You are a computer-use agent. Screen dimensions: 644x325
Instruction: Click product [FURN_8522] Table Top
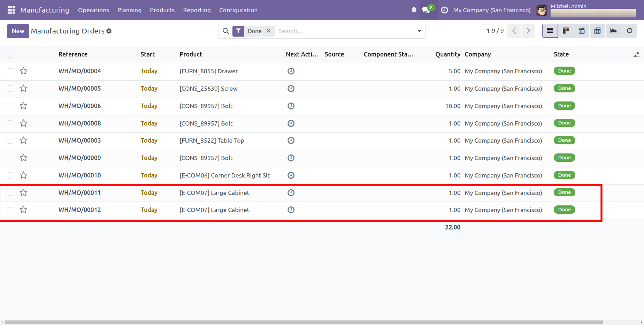[x=212, y=141]
